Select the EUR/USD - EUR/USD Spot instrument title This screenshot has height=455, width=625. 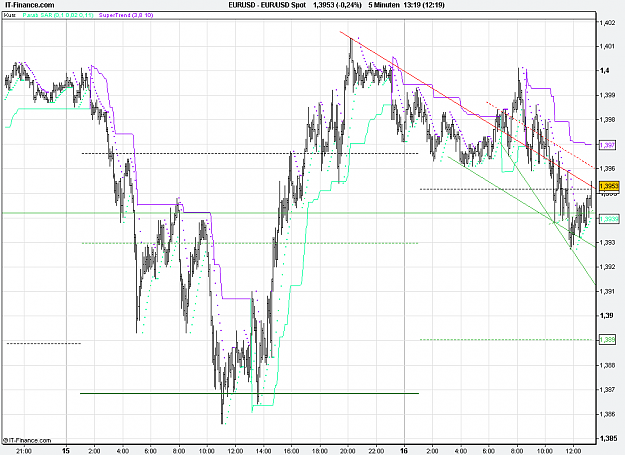[x=267, y=5]
